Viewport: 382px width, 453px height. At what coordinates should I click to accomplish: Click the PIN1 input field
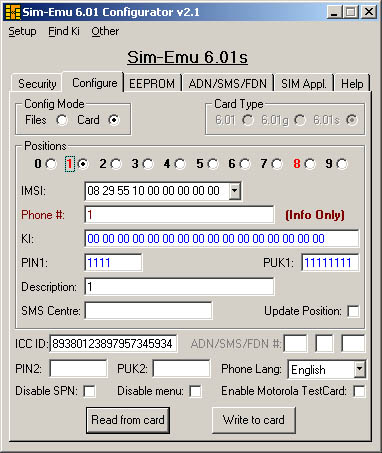(113, 263)
